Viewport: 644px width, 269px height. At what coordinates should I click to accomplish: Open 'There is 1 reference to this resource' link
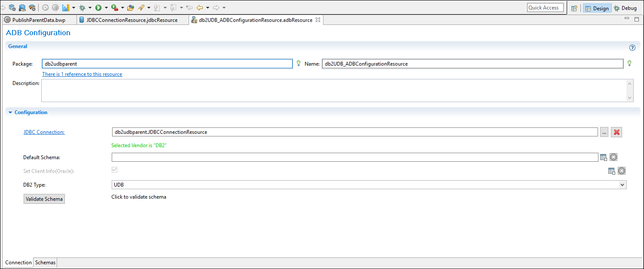[x=82, y=74]
